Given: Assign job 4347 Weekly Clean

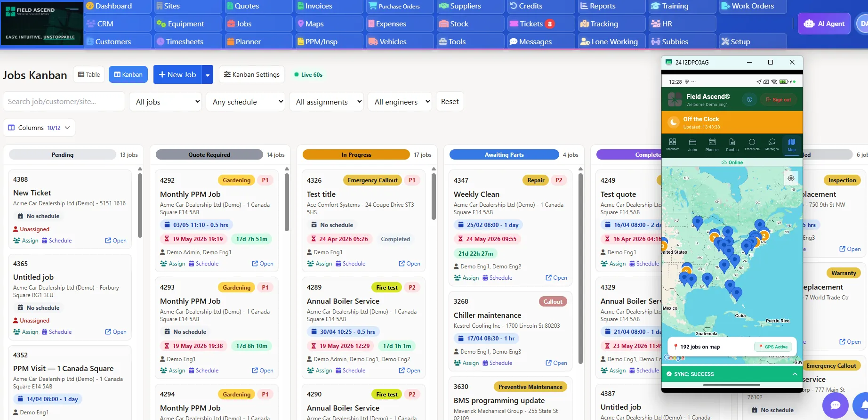Looking at the screenshot, I should [x=466, y=277].
